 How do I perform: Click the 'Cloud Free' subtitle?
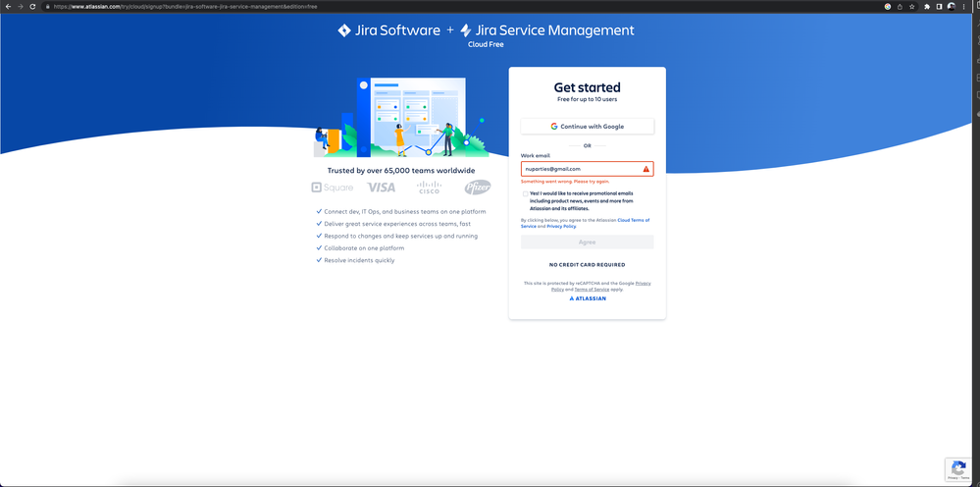[486, 44]
